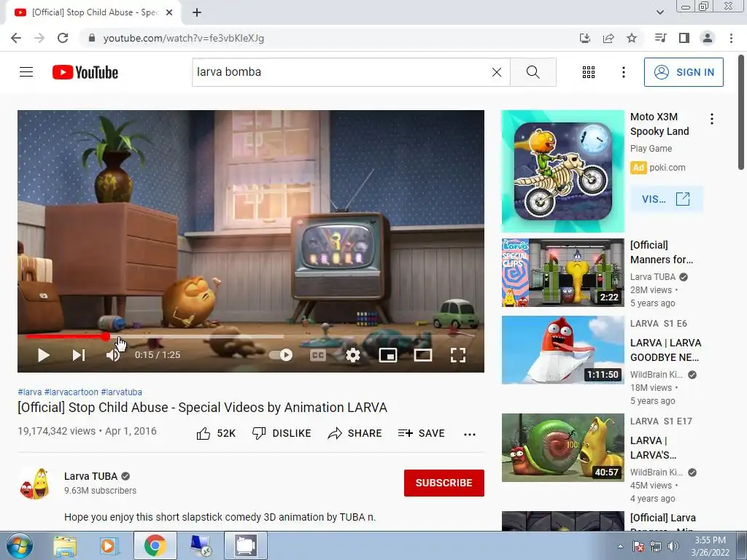Open the #larvatuba hashtag

(x=122, y=392)
